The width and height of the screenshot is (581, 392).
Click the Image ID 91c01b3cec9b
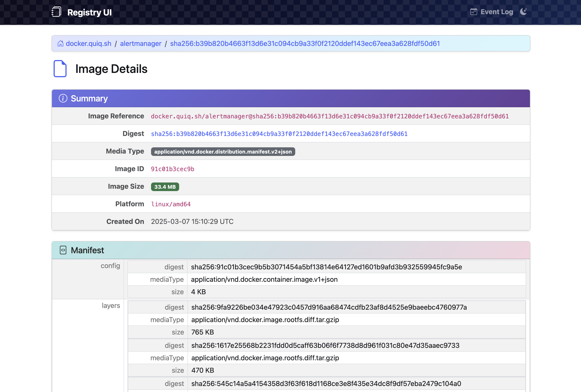[172, 169]
